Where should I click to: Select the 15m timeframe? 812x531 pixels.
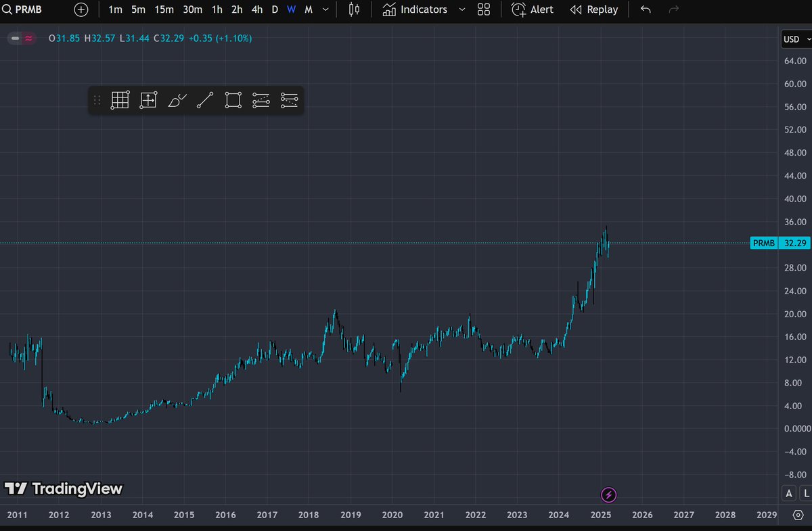(x=164, y=9)
